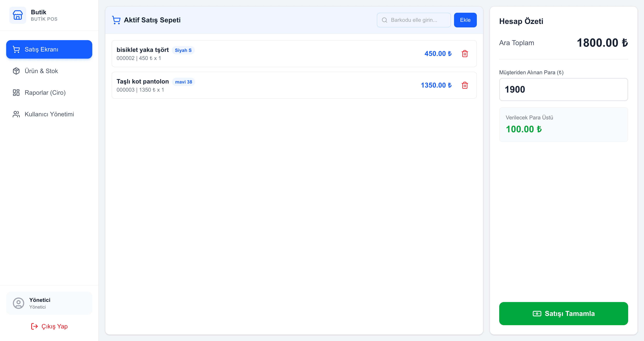Click the 450.00 ₺ item price
This screenshot has width=644, height=341.
pyautogui.click(x=438, y=53)
